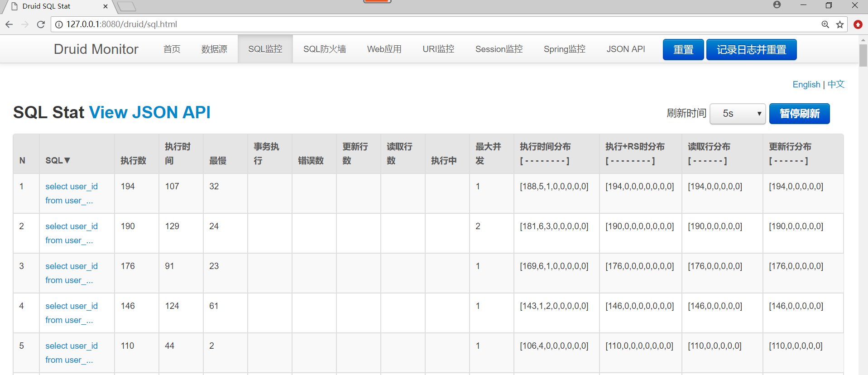Open the 数据源 navigation item

214,49
